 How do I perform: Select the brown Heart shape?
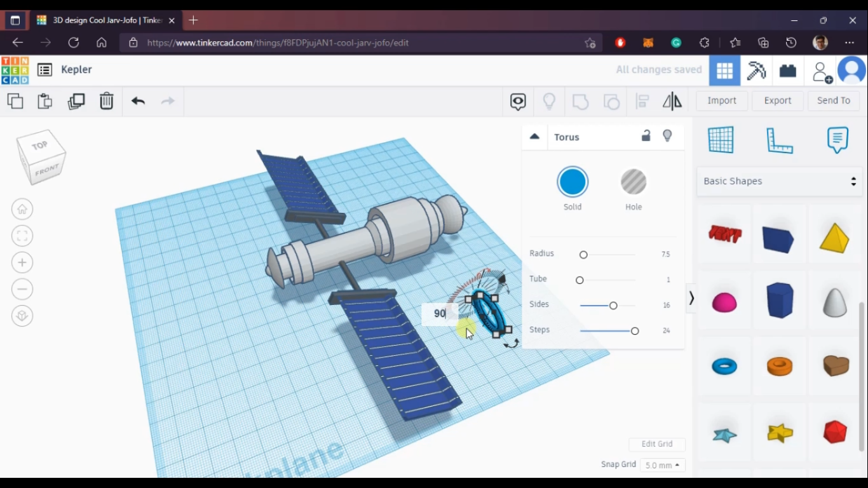coord(836,366)
